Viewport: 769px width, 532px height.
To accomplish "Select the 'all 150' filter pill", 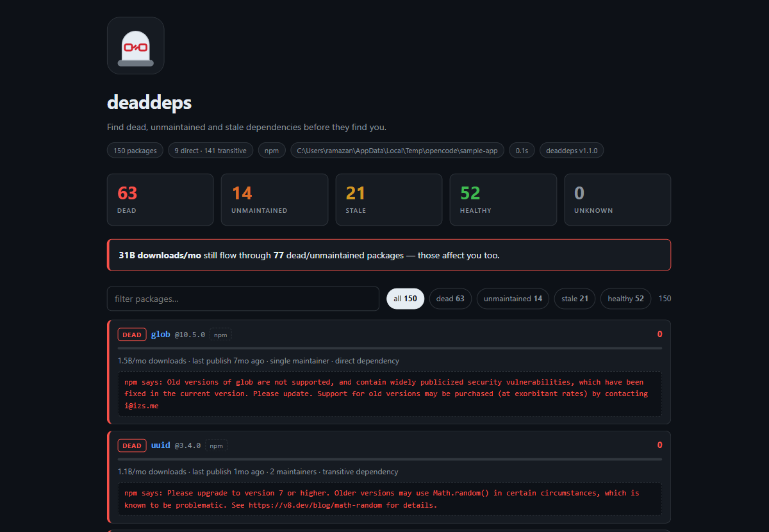I will (405, 299).
